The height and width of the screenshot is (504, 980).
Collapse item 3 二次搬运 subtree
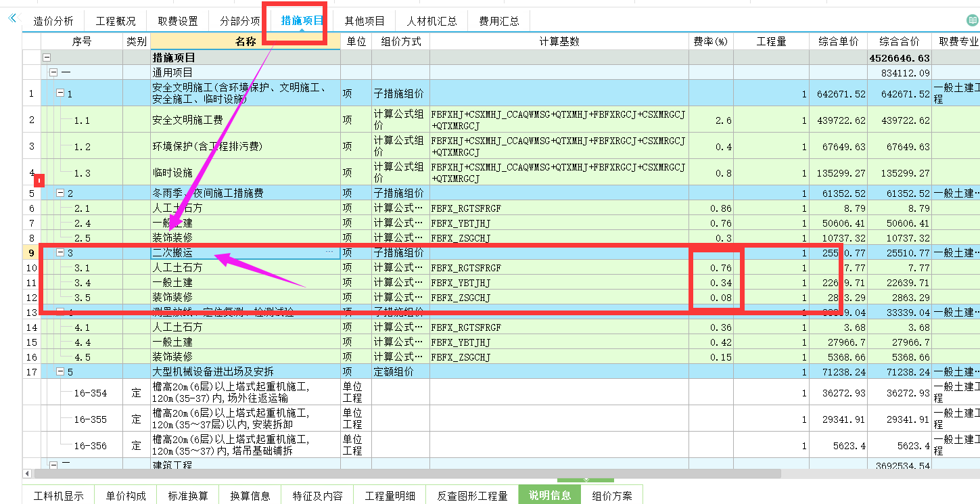click(60, 252)
